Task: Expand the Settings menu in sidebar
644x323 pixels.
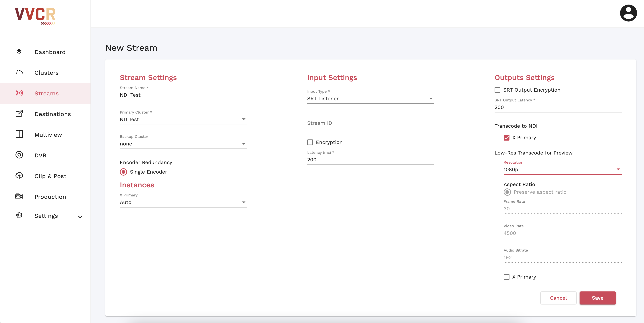Action: coord(80,217)
